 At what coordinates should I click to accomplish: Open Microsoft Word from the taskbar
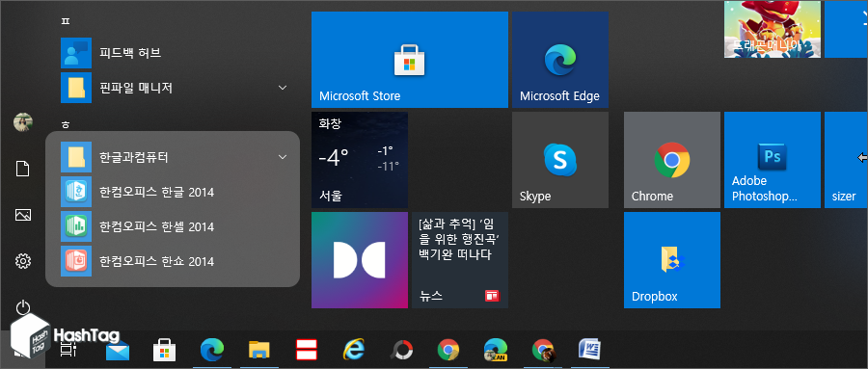[589, 350]
